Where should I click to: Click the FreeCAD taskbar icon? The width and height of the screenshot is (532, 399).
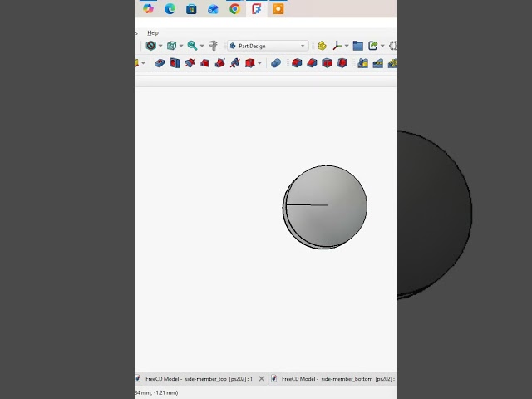256,9
